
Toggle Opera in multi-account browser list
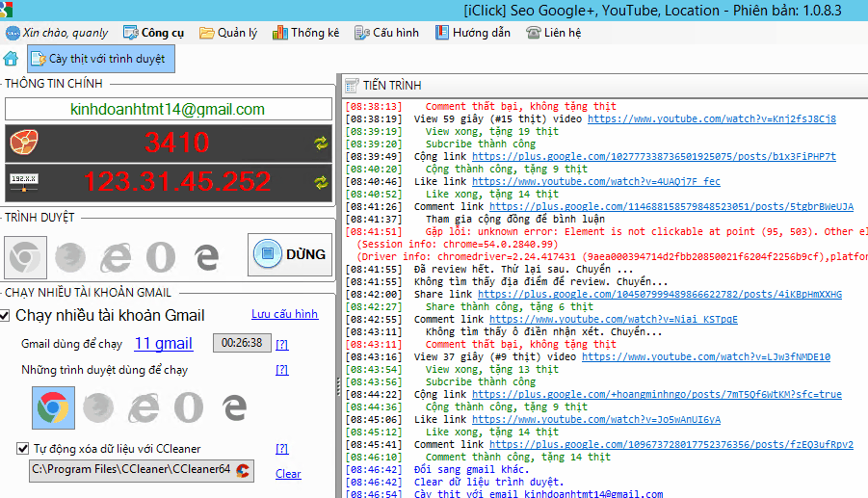(x=189, y=407)
